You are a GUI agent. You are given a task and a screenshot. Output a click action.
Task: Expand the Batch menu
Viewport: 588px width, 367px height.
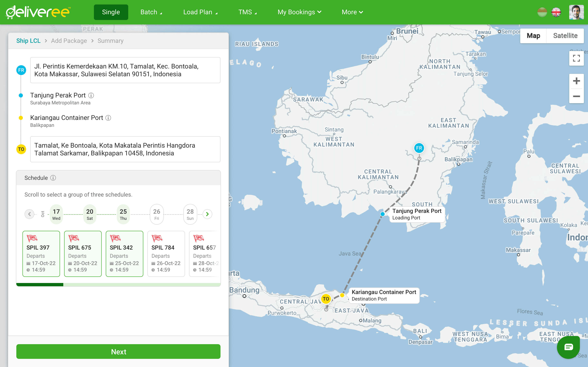click(x=151, y=12)
